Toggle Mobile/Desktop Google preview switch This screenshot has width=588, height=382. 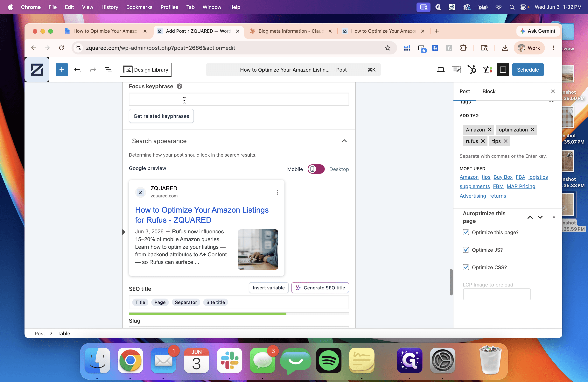[x=316, y=169]
